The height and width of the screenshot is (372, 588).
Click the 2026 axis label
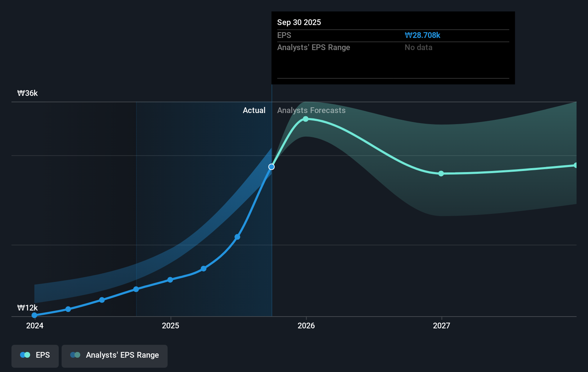(x=305, y=325)
